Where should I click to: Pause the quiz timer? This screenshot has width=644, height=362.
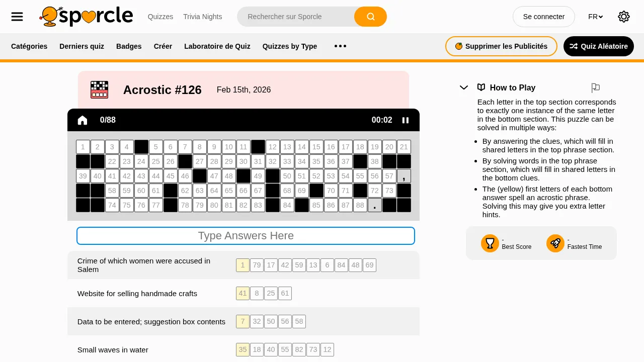click(406, 120)
